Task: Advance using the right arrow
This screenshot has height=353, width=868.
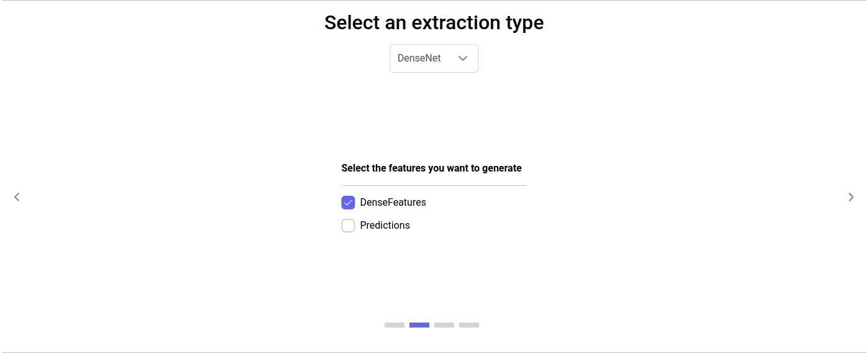Action: 851,197
